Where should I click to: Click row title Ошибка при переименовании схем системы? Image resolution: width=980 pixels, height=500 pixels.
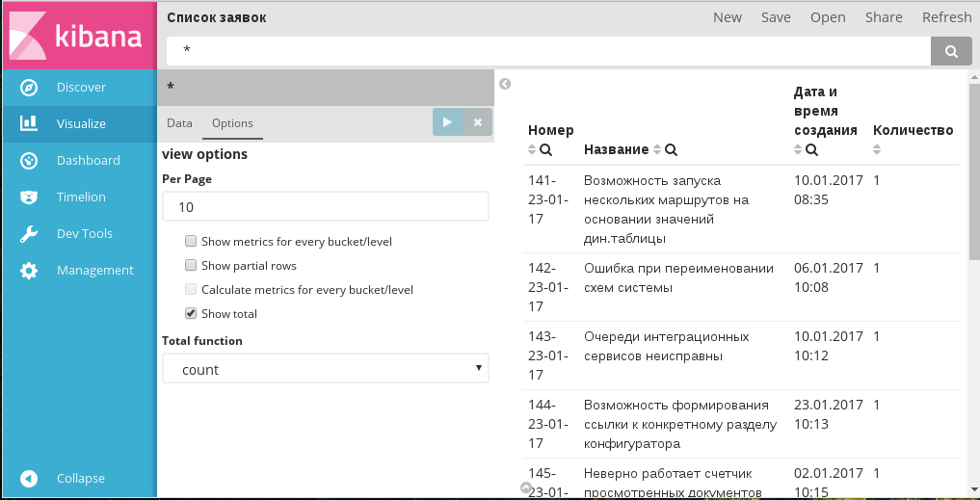pyautogui.click(x=678, y=278)
